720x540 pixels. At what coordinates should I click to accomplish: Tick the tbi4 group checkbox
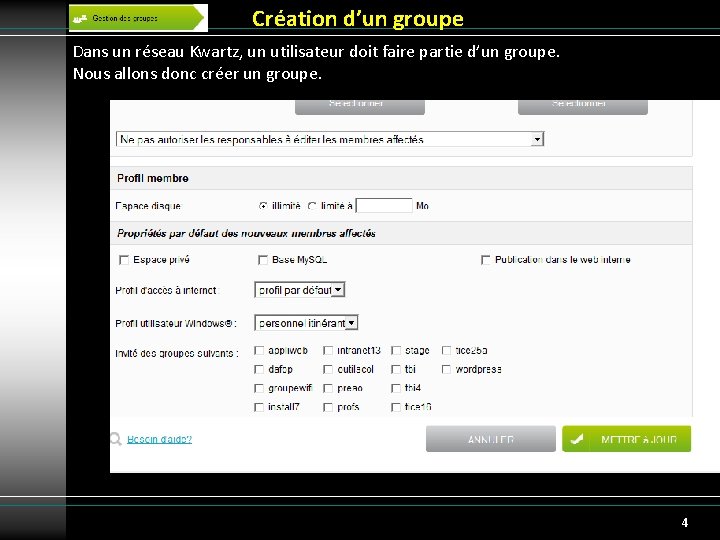pos(396,388)
